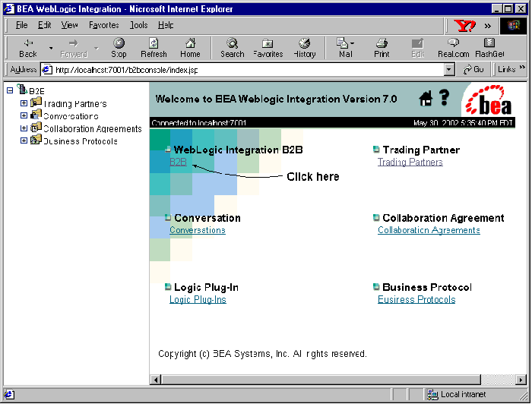Screen dimensions: 532x404
Task: Click the B2B link
Action: (178, 162)
